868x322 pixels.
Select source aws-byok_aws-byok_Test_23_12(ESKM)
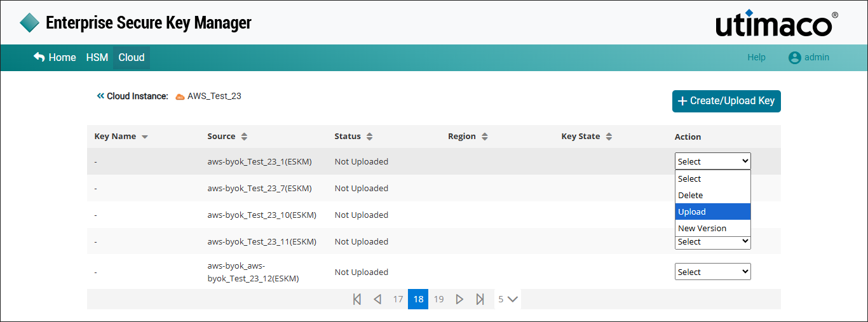253,272
